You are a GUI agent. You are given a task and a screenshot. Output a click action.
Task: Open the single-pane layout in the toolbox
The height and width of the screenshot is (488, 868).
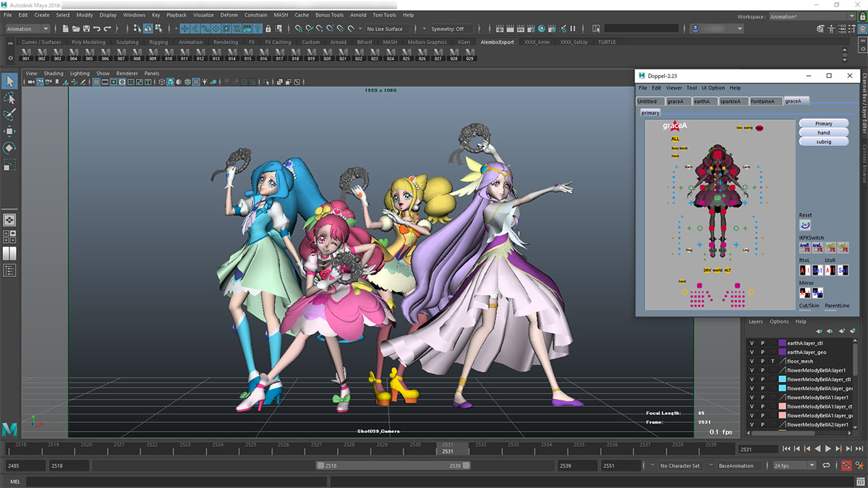tap(9, 221)
